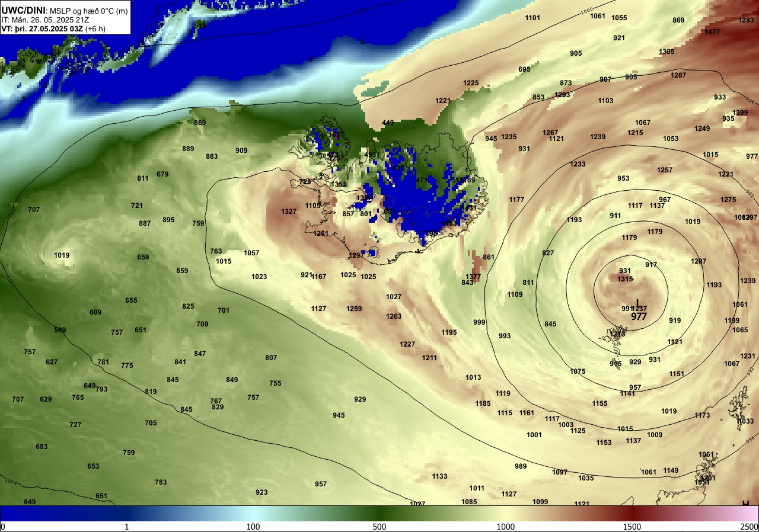
Task: Click the 1023 height value
Action: coord(259,277)
